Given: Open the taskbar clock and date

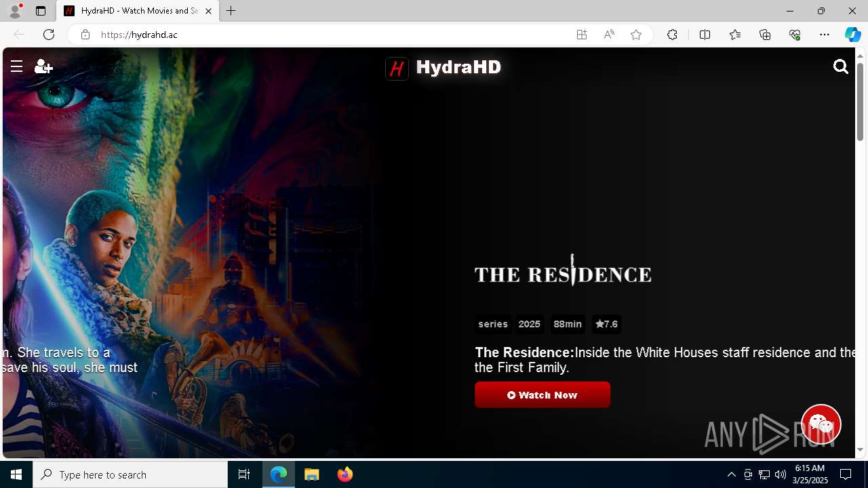Looking at the screenshot, I should coord(810,474).
